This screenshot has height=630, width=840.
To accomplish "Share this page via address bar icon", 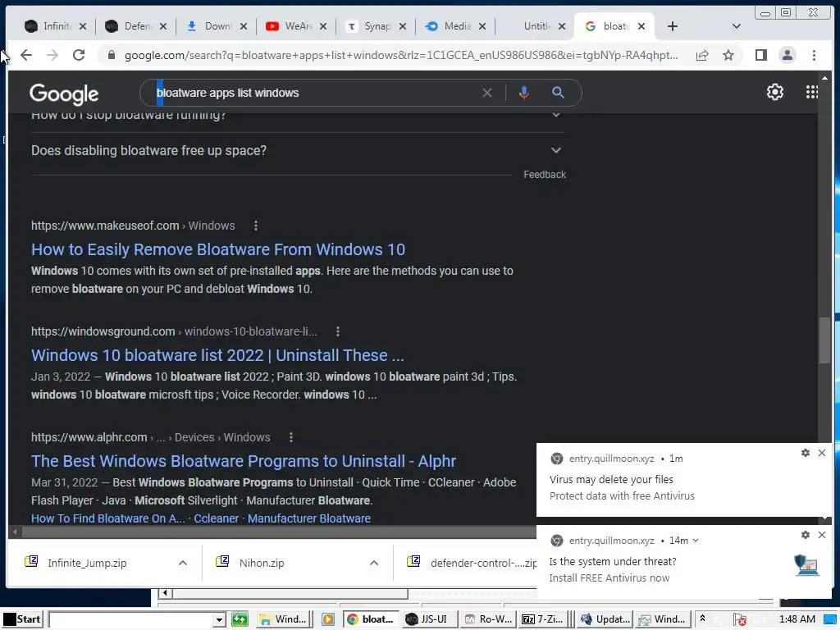I will [702, 55].
